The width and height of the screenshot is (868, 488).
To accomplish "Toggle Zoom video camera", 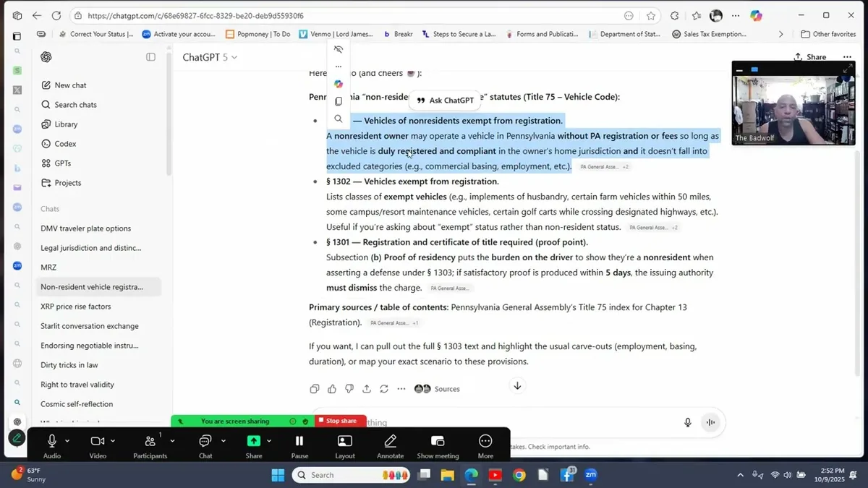I will click(98, 445).
